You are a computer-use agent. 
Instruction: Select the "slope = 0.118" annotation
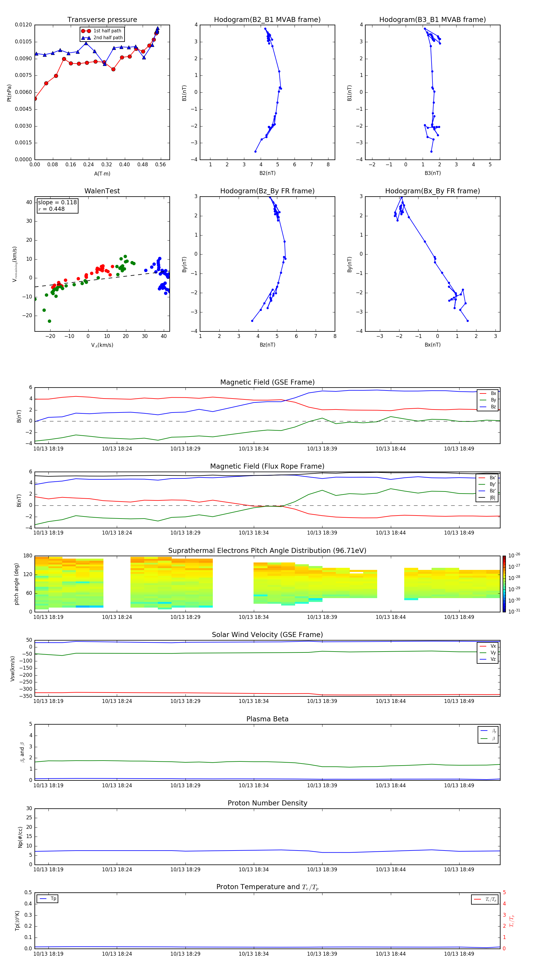tap(57, 203)
